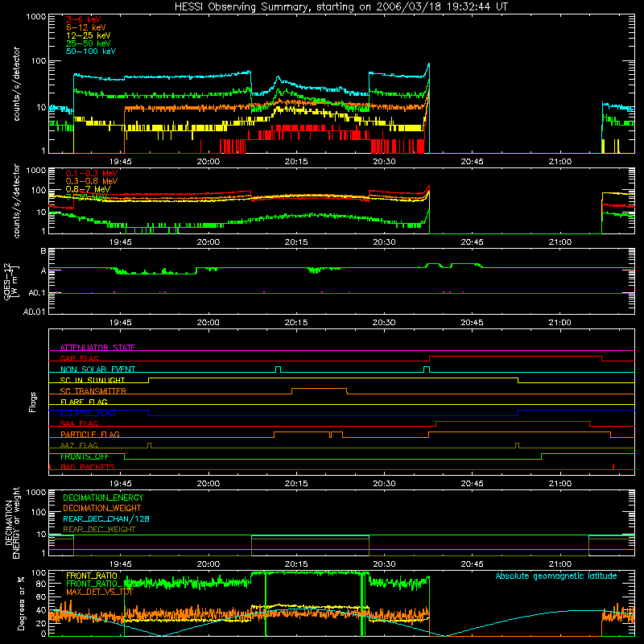Screen dimensions: 644x644
Task: Click the HESSI Observing Summary title text
Action: click(x=341, y=6)
